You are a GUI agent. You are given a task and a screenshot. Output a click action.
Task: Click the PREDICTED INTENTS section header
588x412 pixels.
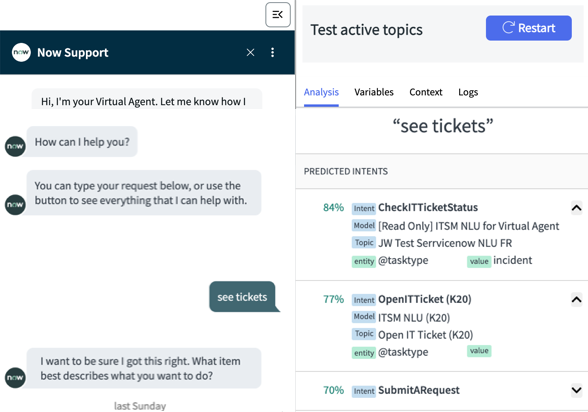346,171
